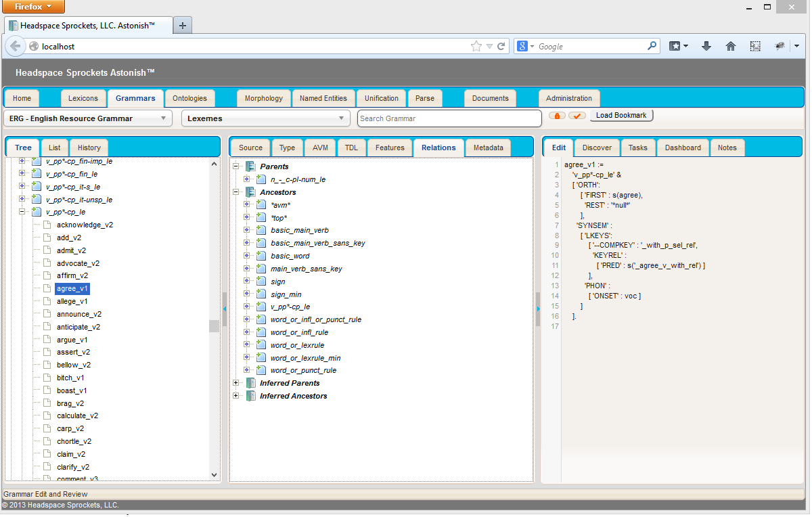Click the reload icon in the address bar
Screen dimensions: 812x517
coord(501,47)
